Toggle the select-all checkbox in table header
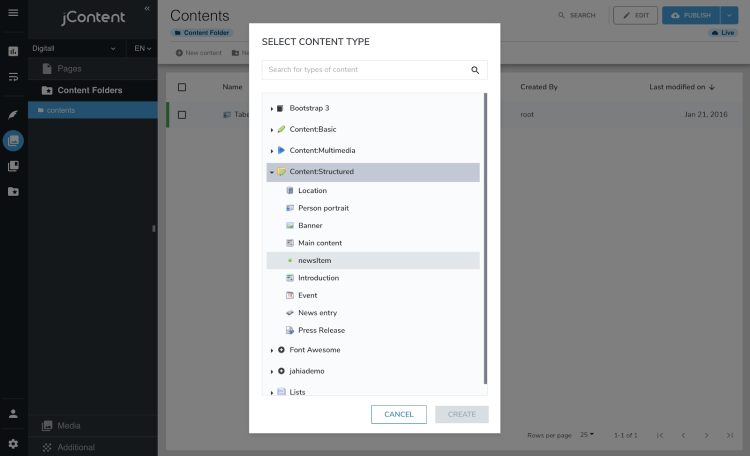The image size is (750, 456). click(182, 87)
